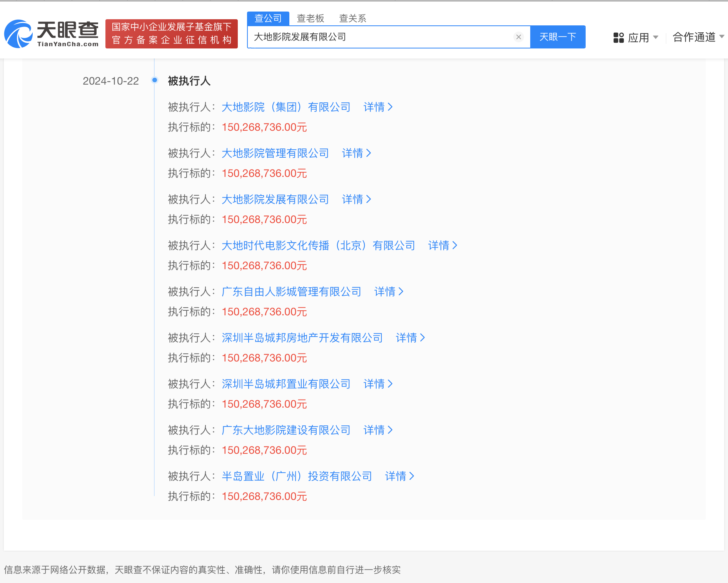Open 详情 for 大地影院管理有限公司
The image size is (728, 583).
coord(356,153)
